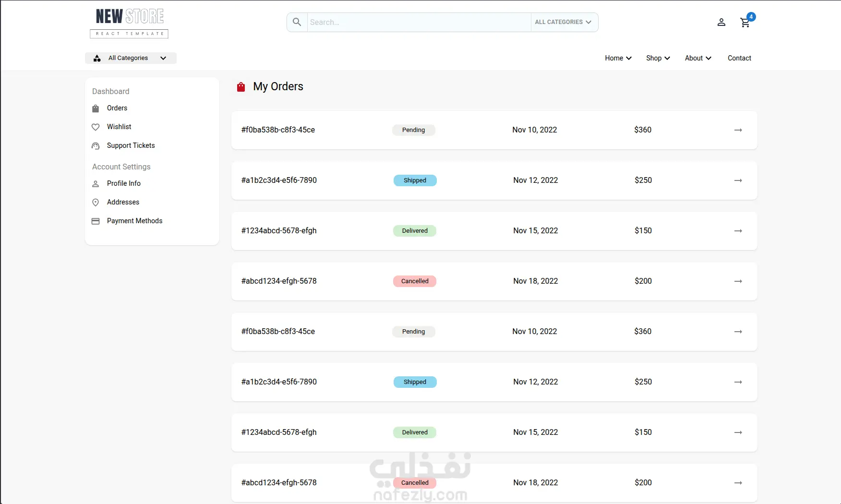Focus the Search input field
The width and height of the screenshot is (841, 504).
coord(419,22)
